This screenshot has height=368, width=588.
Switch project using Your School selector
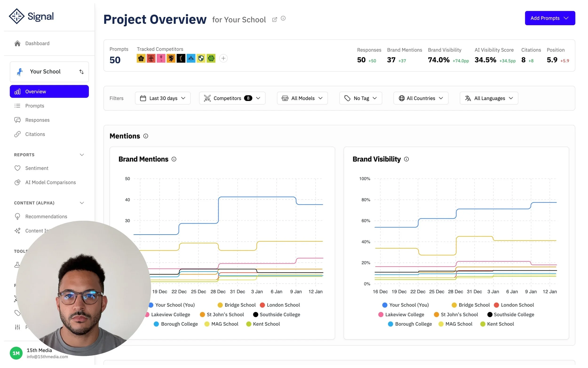pos(49,72)
